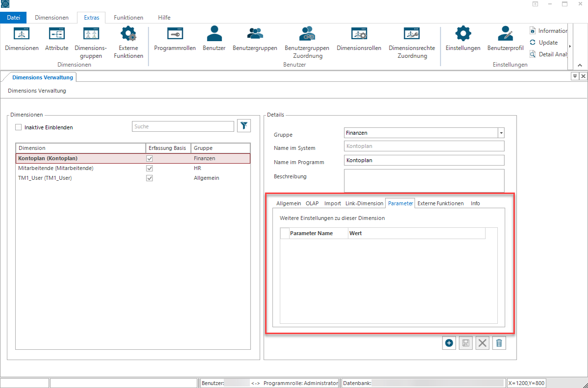This screenshot has width=588, height=388.
Task: Switch to the Info tab
Action: (475, 203)
